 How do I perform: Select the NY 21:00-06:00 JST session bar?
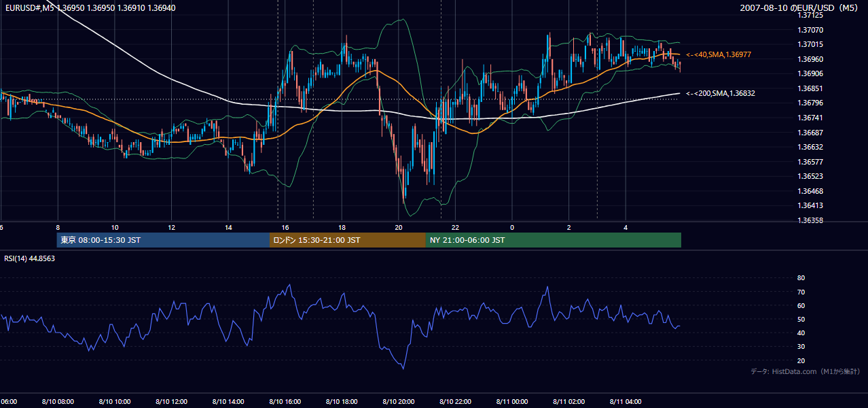pyautogui.click(x=554, y=240)
